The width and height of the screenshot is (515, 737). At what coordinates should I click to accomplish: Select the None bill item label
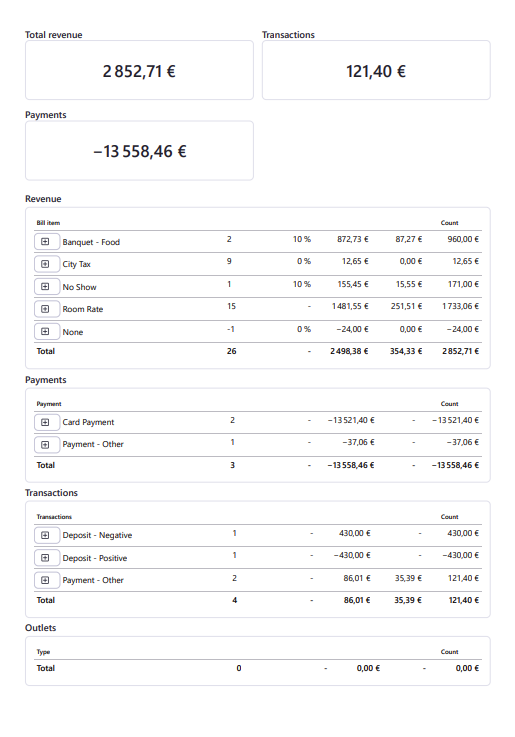pyautogui.click(x=73, y=332)
